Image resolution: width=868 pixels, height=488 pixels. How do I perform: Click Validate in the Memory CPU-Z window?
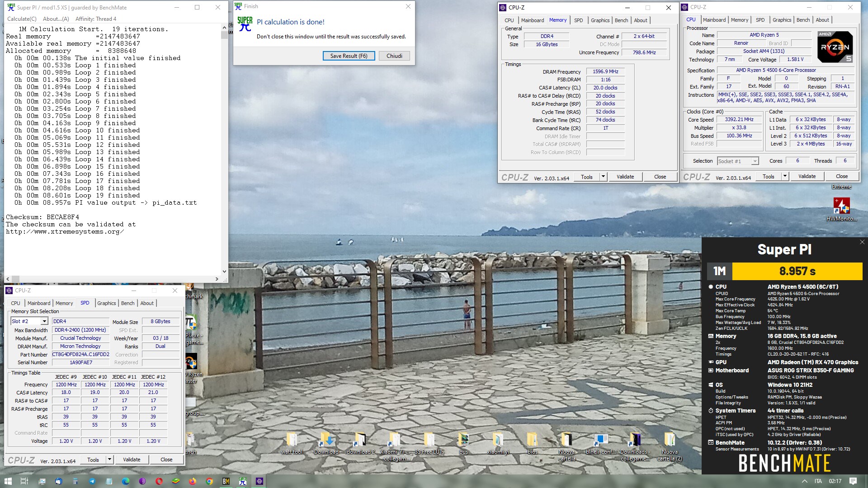pyautogui.click(x=625, y=177)
